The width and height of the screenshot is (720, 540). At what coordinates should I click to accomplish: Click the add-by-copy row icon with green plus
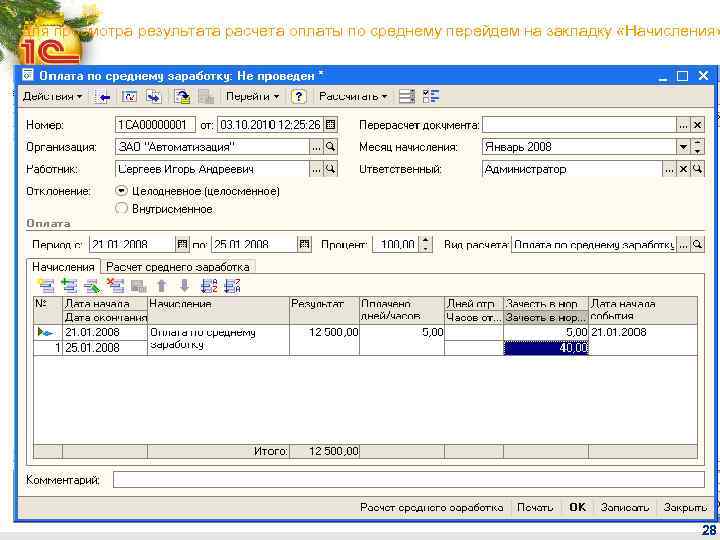(69, 286)
